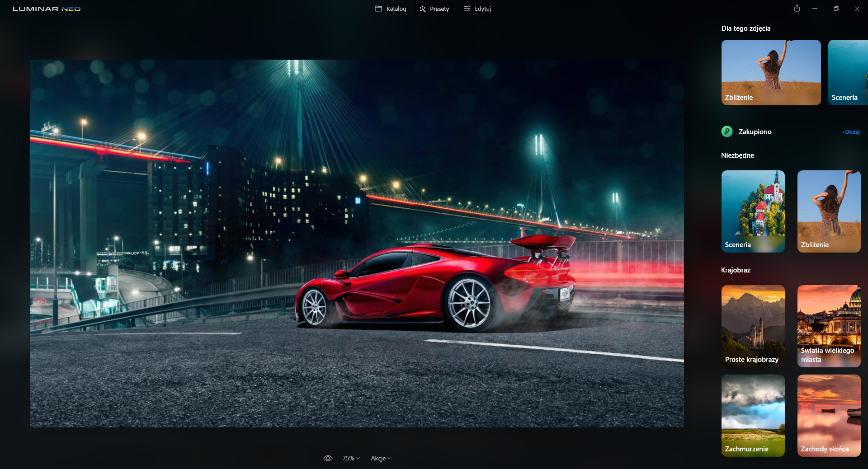The height and width of the screenshot is (469, 868).
Task: Open the Proste krajobrazy preset collection
Action: (x=753, y=326)
